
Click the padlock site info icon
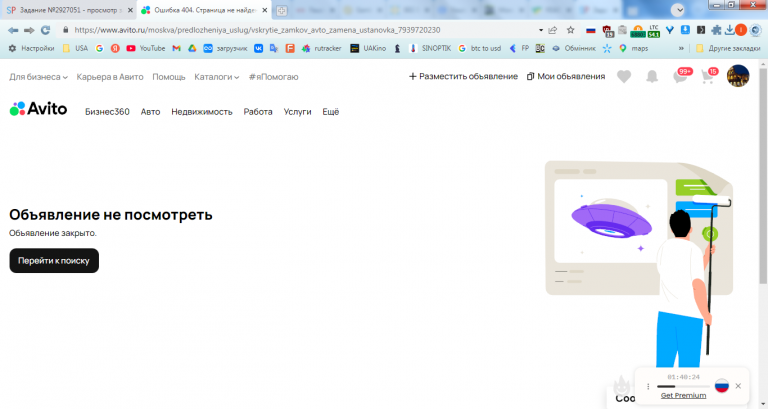tap(66, 30)
